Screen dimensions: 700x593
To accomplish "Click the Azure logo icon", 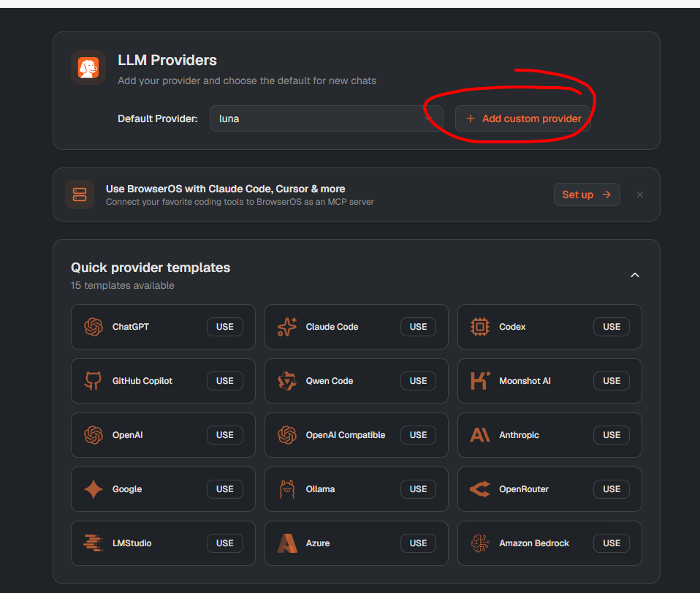I will pyautogui.click(x=287, y=543).
